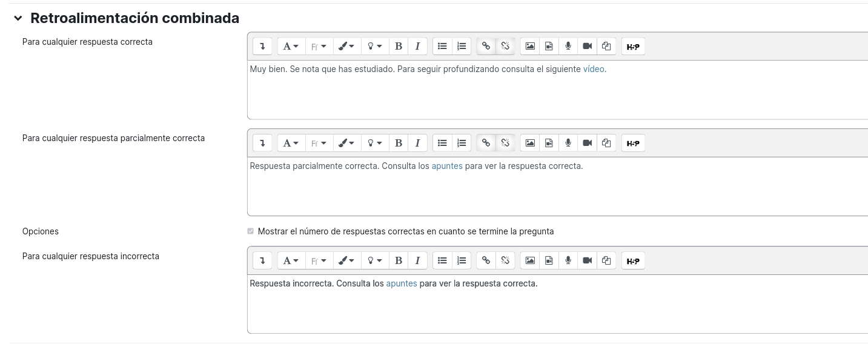Viewport: 868px width, 344px height.
Task: Open text color dropdown in partially correct editor
Action: click(346, 144)
